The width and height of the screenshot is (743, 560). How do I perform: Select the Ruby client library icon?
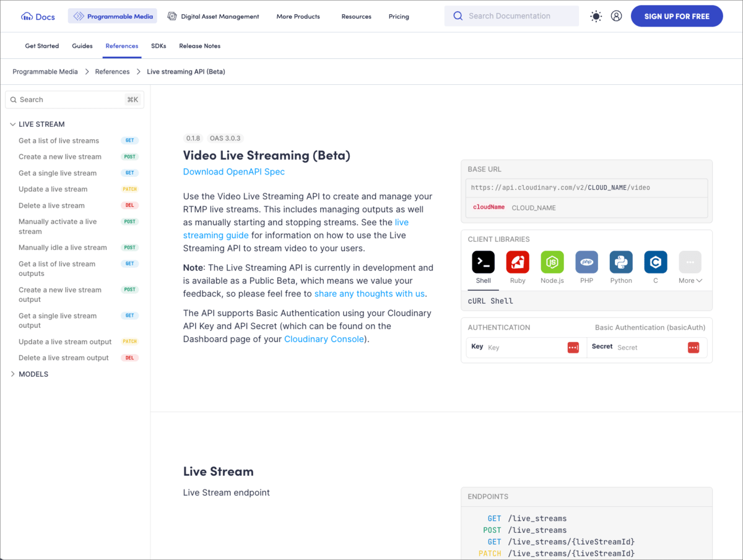pyautogui.click(x=518, y=262)
